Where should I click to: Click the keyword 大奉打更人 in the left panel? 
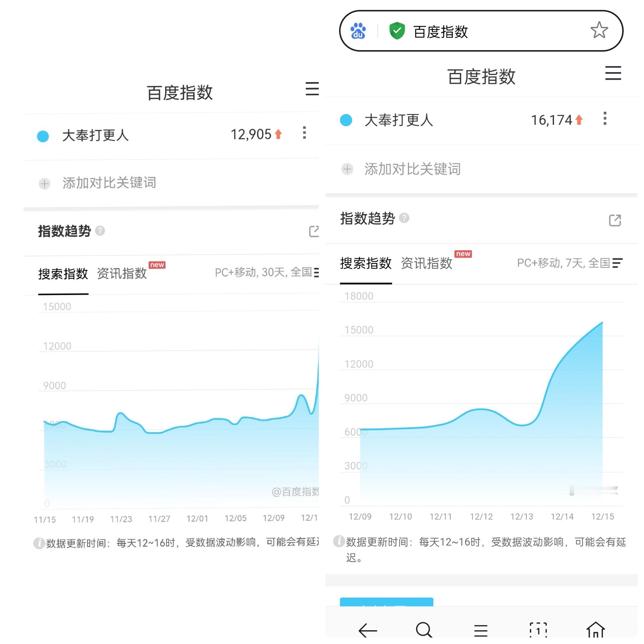96,136
